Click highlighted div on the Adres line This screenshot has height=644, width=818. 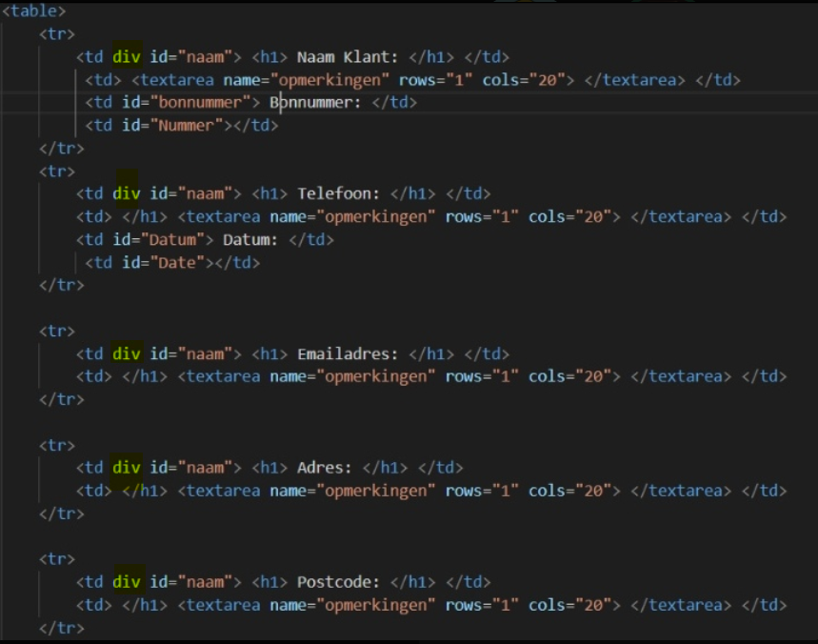click(126, 469)
